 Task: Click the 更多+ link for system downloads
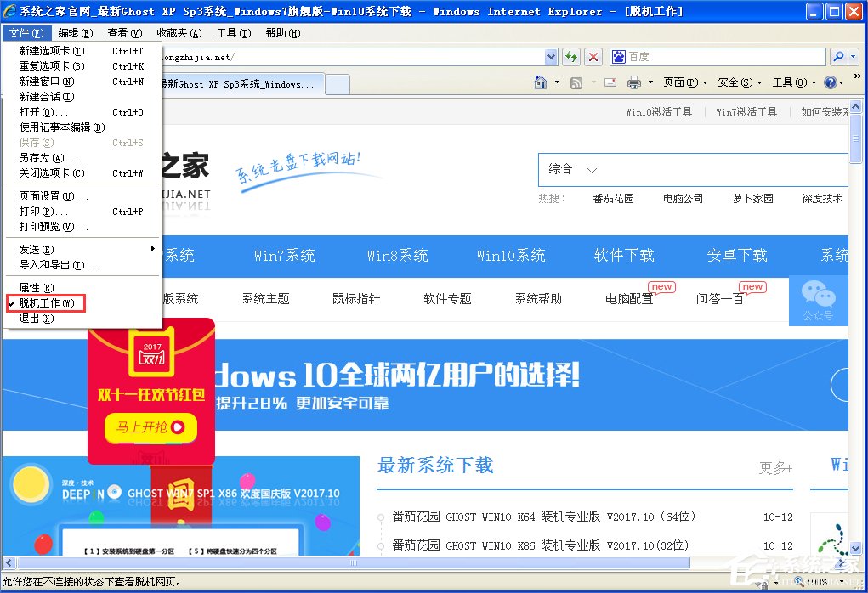pyautogui.click(x=775, y=466)
